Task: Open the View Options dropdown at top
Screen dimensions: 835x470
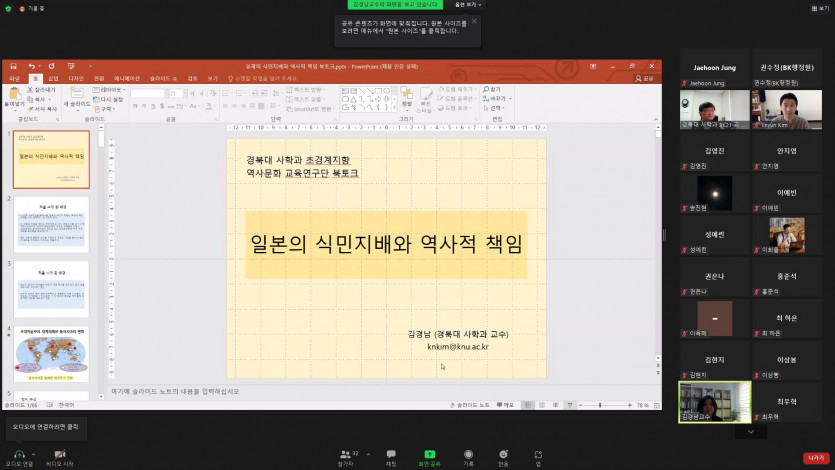Action: 468,4
